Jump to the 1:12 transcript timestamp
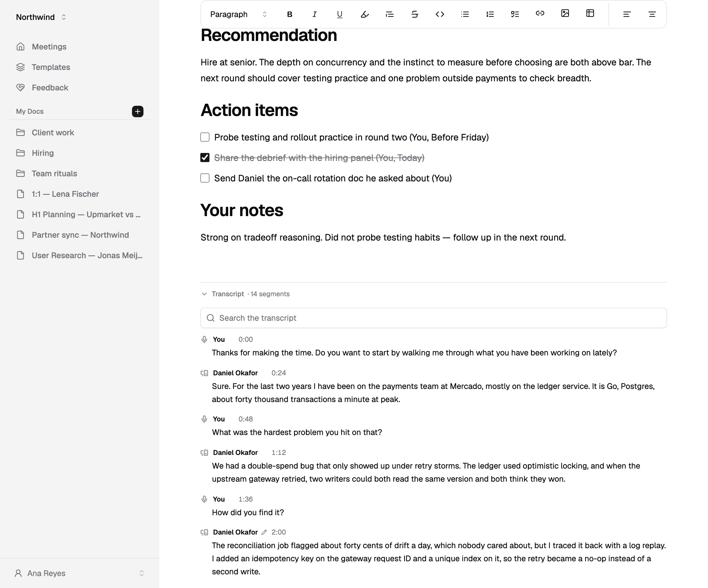This screenshot has height=588, width=708. click(279, 453)
